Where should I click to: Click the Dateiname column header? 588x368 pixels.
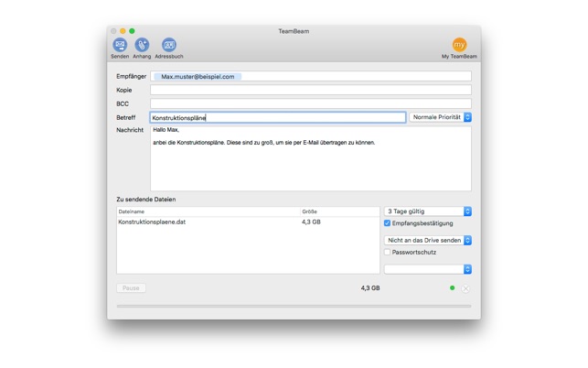(x=208, y=211)
